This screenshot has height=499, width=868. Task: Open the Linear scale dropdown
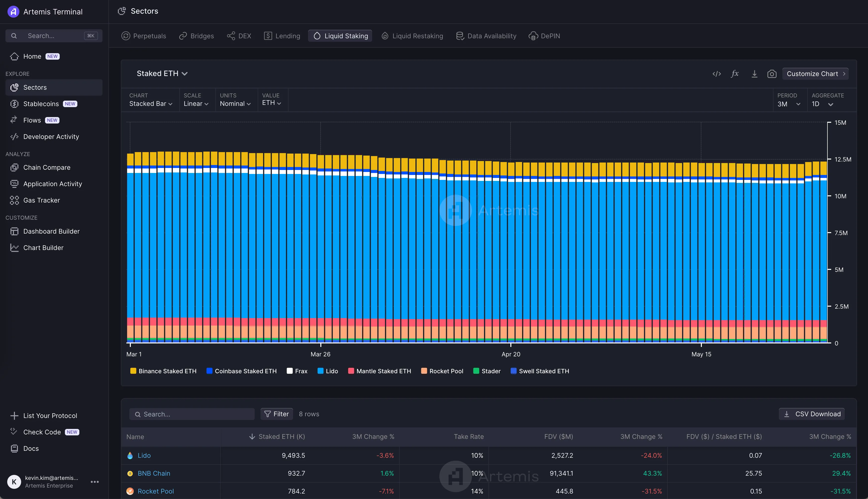tap(196, 104)
